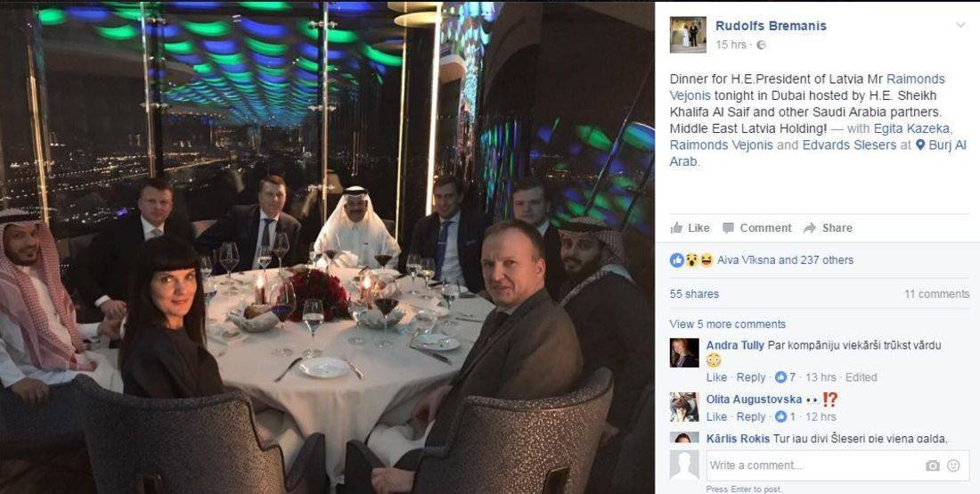Click the Share arrow icon

click(810, 228)
